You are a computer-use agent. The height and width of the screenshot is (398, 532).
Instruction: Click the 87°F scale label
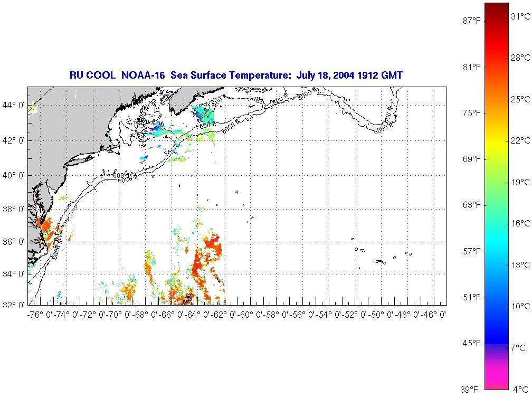click(x=472, y=21)
